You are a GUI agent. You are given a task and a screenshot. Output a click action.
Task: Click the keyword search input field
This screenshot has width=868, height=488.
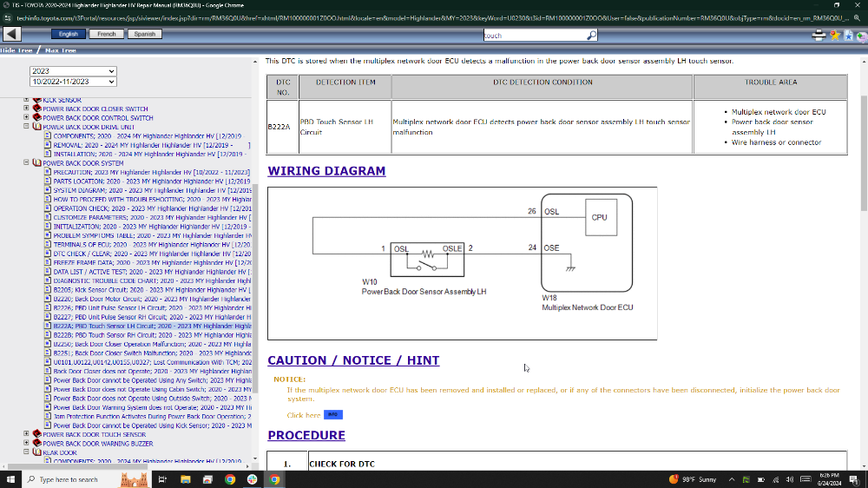(x=534, y=36)
